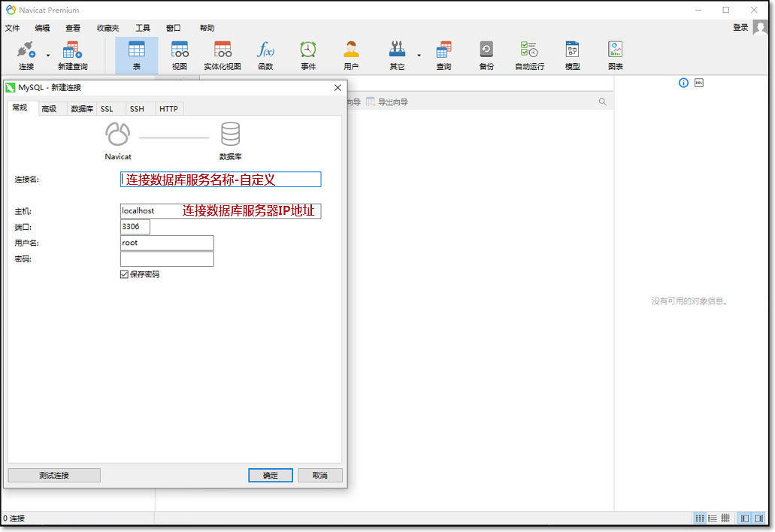Click the 事件 (Event) clock icon
775x532 pixels.
[308, 56]
